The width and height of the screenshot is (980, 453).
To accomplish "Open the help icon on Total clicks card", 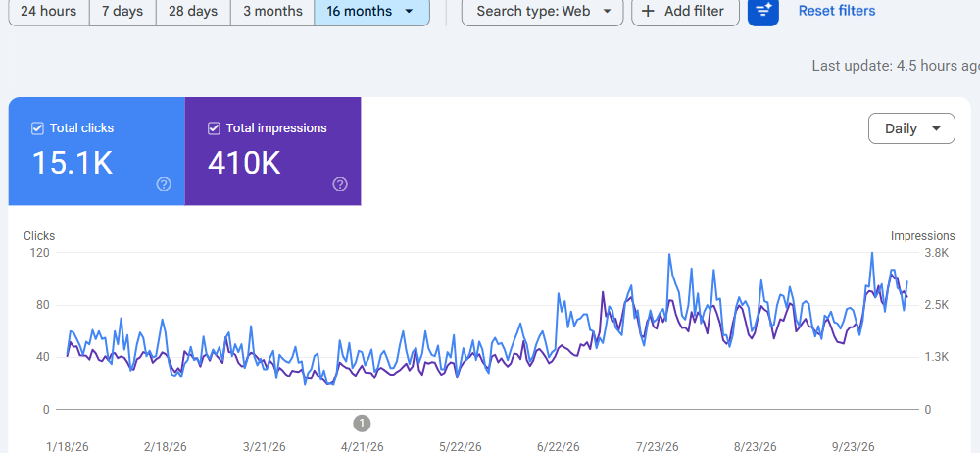I will (164, 184).
